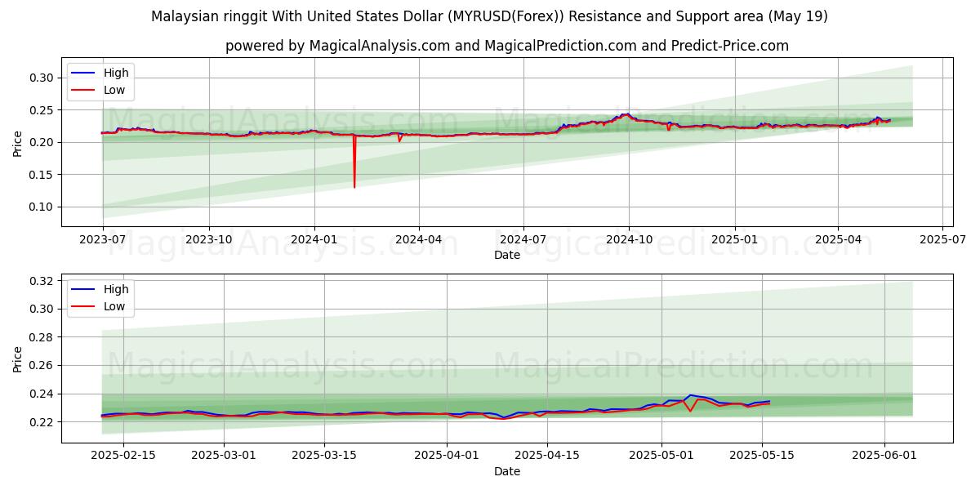Click the 2024-07 date tick label
Image resolution: width=980 pixels, height=490 pixels.
[523, 240]
